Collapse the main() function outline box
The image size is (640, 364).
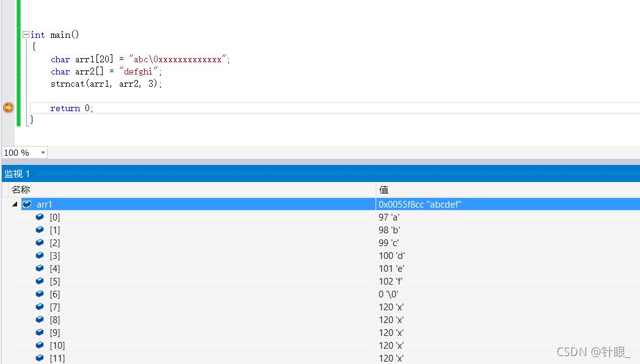click(x=26, y=35)
